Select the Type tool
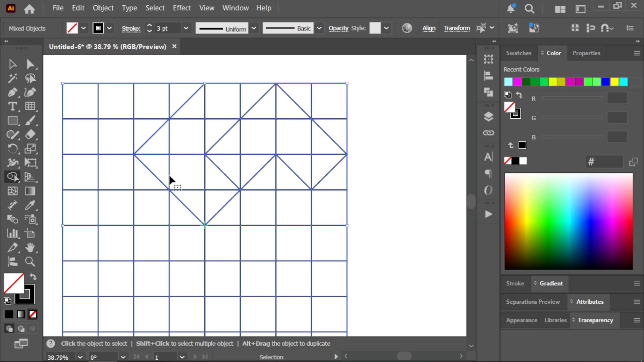 click(x=12, y=107)
